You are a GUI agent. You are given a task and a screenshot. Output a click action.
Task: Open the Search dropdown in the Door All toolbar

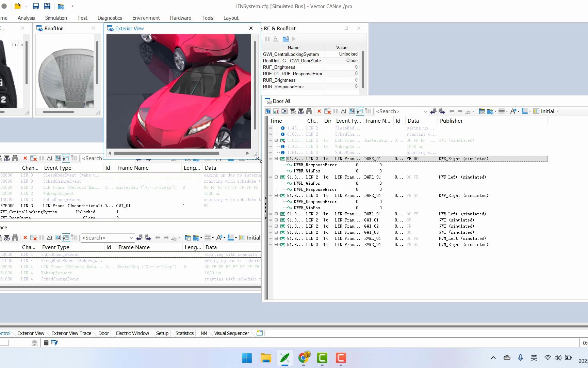[425, 111]
